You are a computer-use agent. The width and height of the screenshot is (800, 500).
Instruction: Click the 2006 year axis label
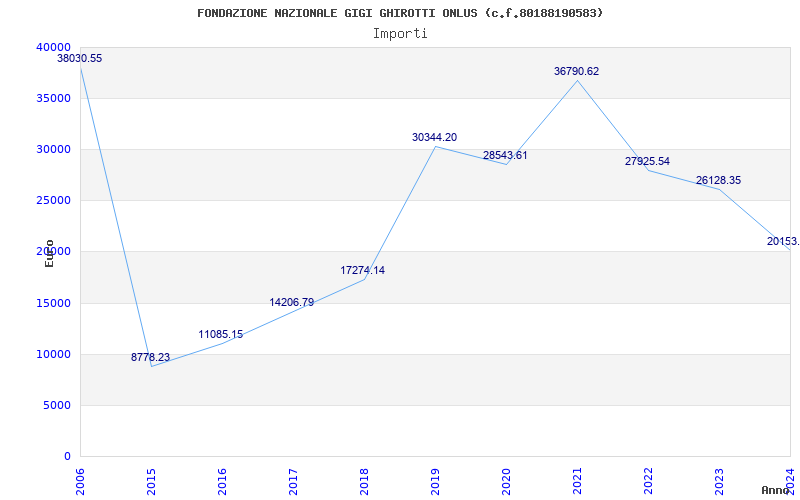coord(80,482)
